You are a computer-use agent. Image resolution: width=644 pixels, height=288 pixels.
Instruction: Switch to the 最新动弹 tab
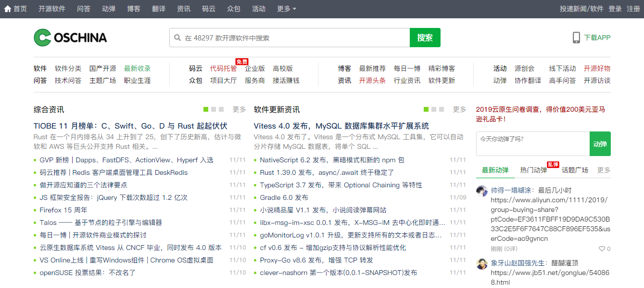pyautogui.click(x=495, y=170)
